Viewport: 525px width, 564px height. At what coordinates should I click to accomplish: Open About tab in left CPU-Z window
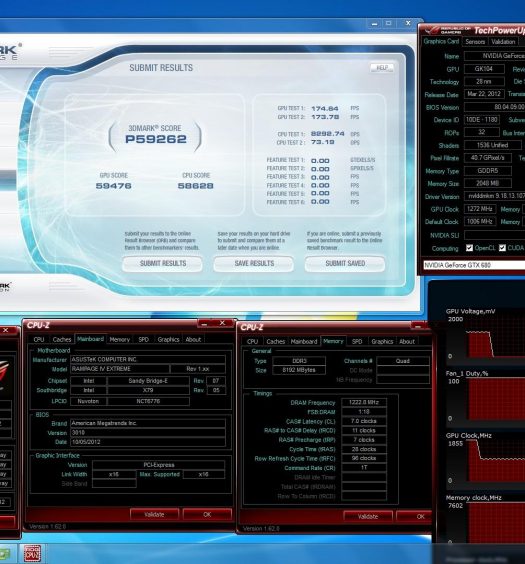point(193,339)
